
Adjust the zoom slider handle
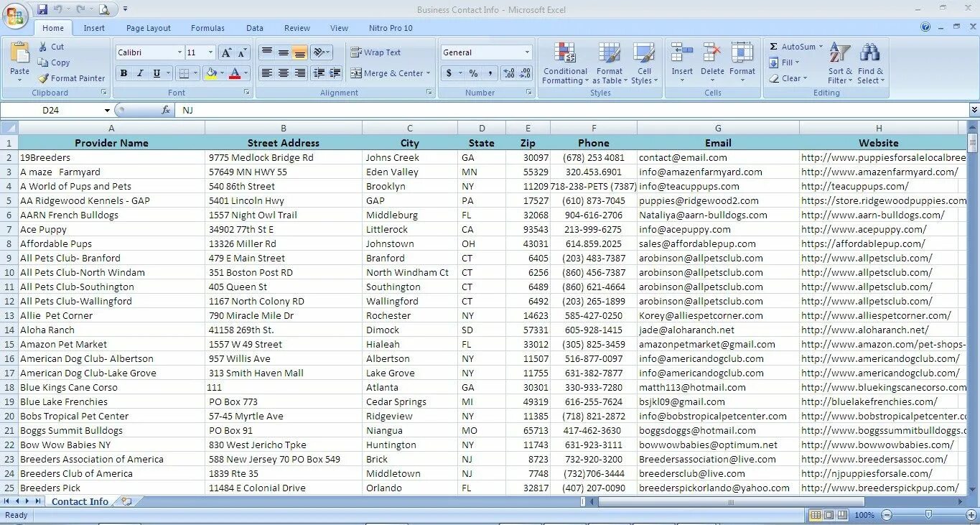(928, 515)
